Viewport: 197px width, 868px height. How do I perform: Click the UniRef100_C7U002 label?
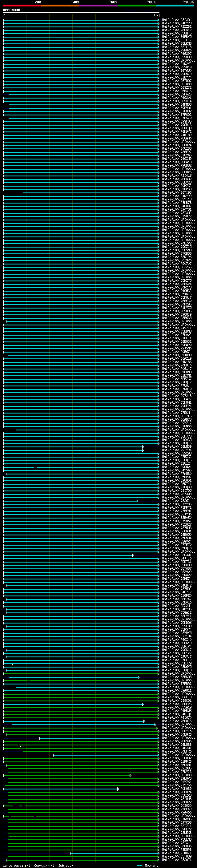(177, 335)
